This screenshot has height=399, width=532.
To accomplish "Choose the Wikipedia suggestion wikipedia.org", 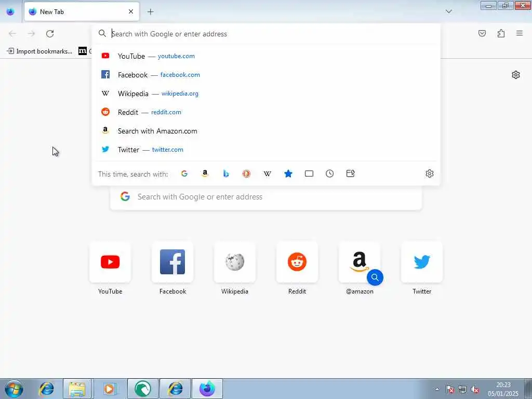I will click(266, 94).
